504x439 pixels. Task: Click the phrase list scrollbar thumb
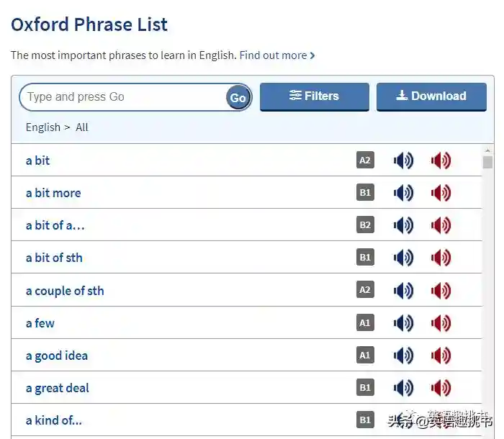click(487, 162)
